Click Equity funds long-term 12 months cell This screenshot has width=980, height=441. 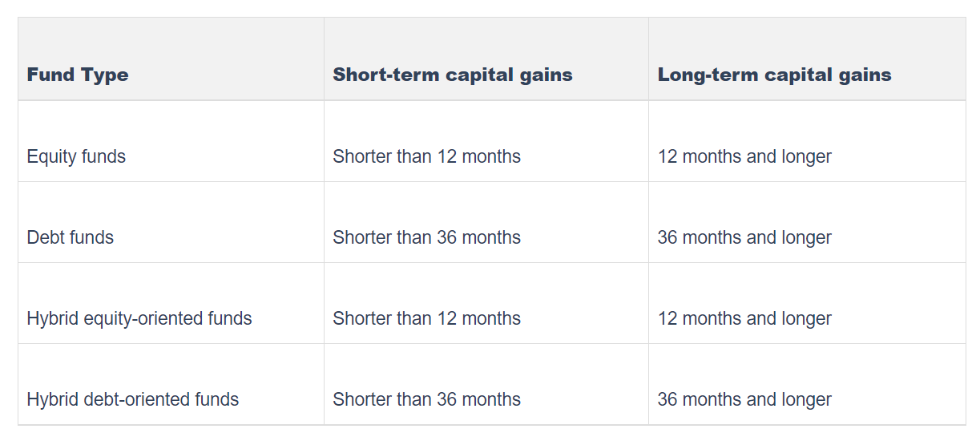coord(744,156)
